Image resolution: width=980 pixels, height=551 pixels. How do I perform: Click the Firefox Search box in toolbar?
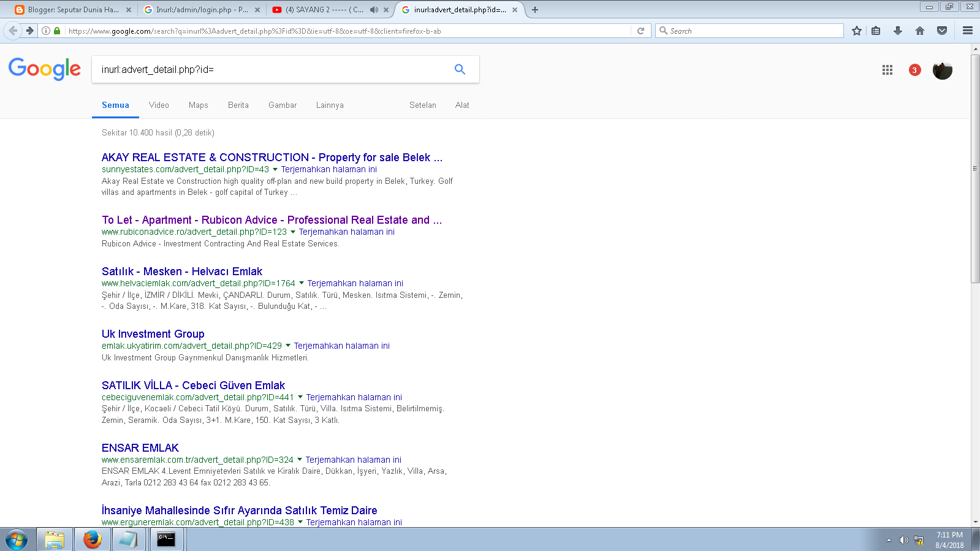(x=750, y=31)
